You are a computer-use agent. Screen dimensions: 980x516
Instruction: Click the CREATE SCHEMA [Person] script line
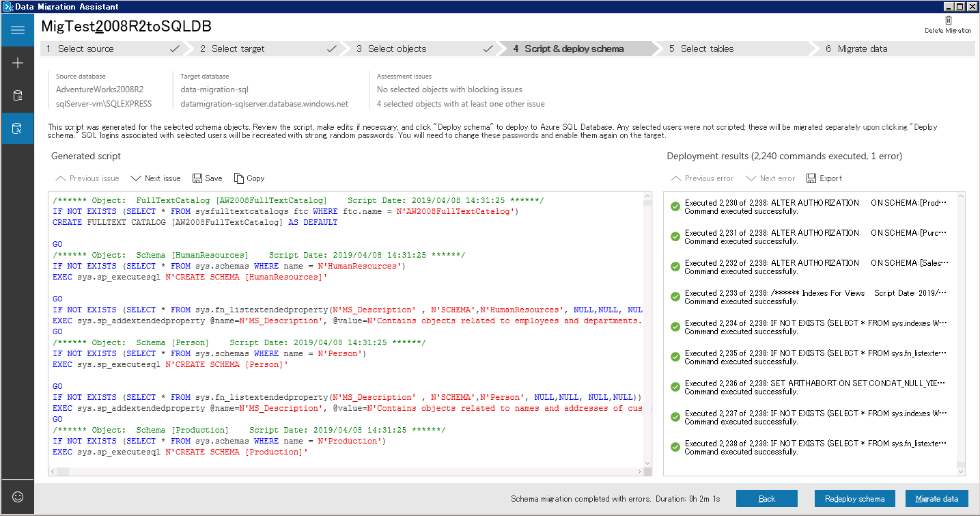click(x=170, y=364)
